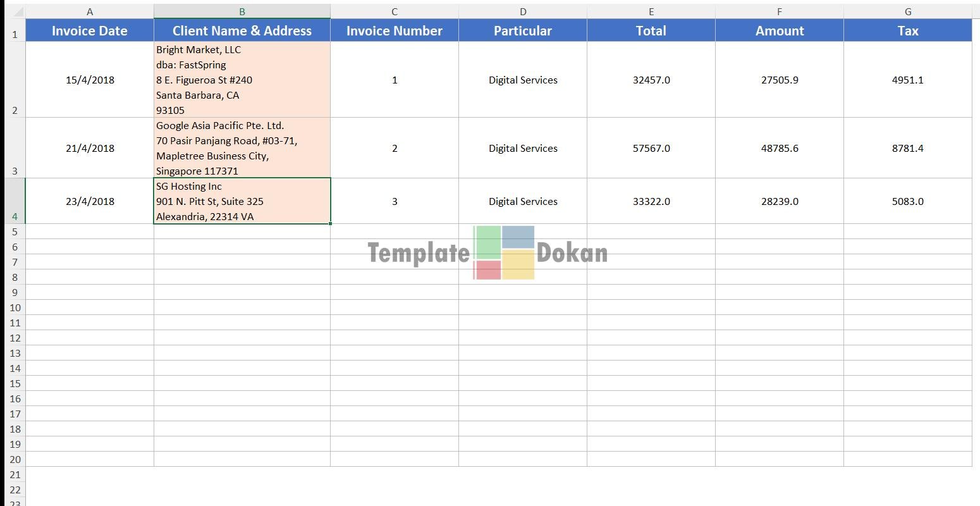Image resolution: width=980 pixels, height=506 pixels.
Task: Click Digital Services cell for invoice 2
Action: pos(523,148)
